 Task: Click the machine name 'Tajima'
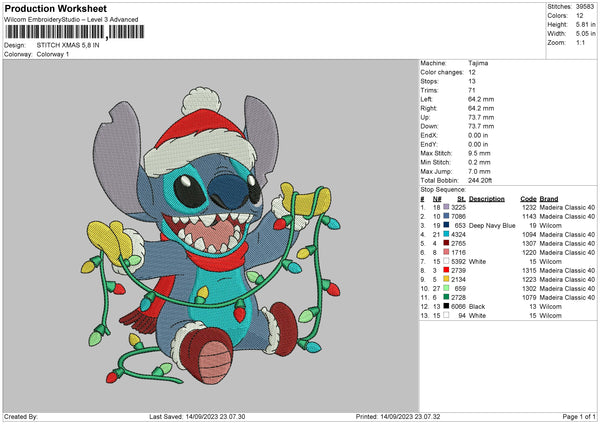pos(478,63)
